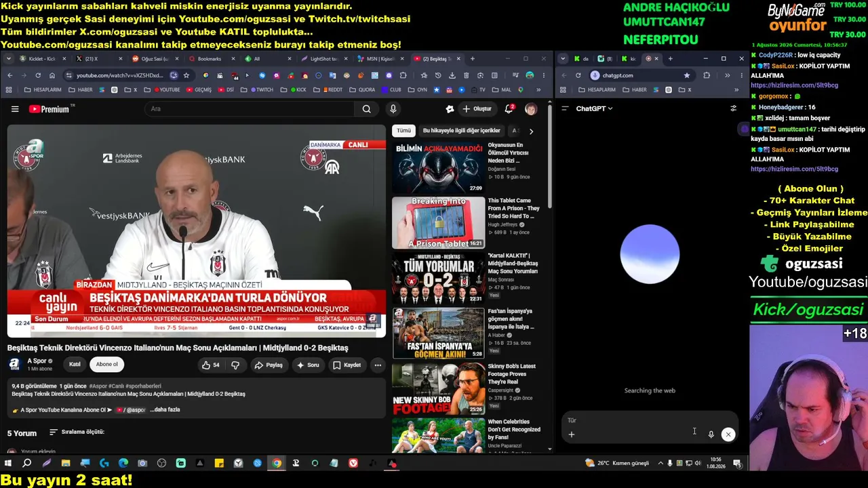
Task: Show more filter chips with the right arrow
Action: point(531,131)
